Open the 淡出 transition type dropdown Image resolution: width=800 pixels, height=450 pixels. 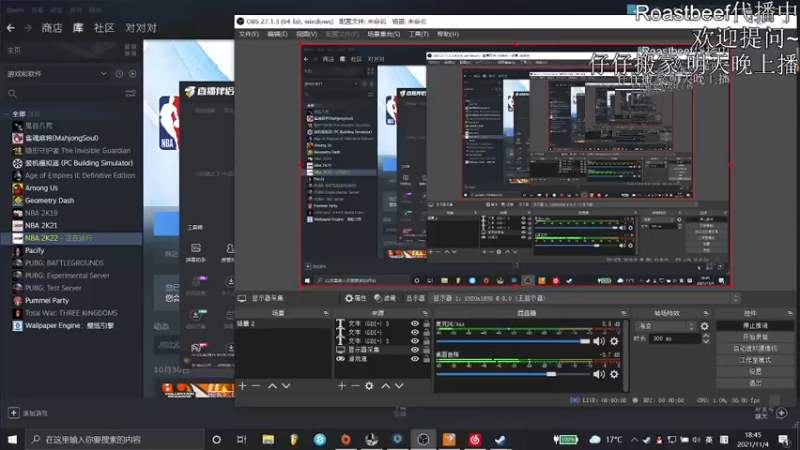(x=666, y=326)
